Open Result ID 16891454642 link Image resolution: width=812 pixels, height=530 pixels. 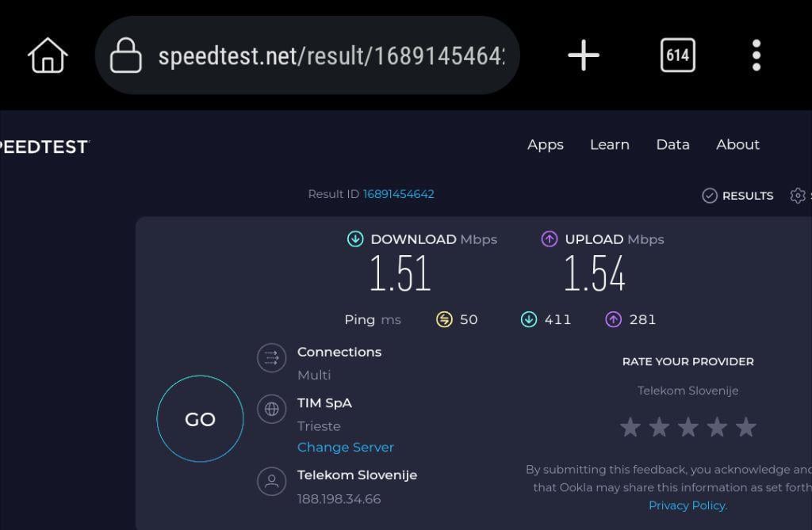pyautogui.click(x=398, y=194)
